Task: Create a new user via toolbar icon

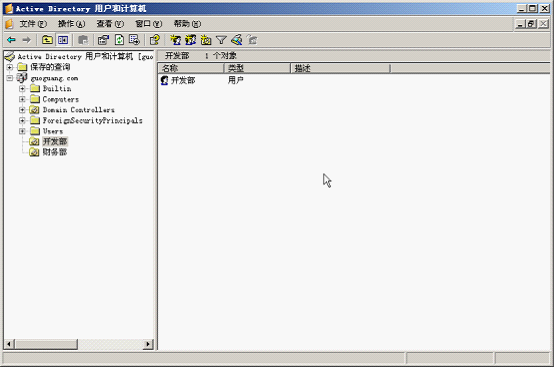Action: (x=175, y=40)
